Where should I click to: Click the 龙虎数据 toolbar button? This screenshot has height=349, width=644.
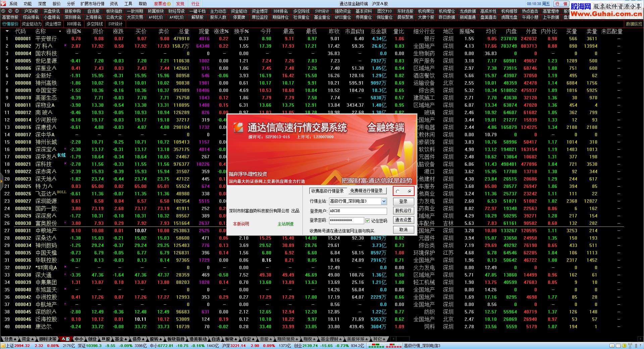tap(468, 11)
